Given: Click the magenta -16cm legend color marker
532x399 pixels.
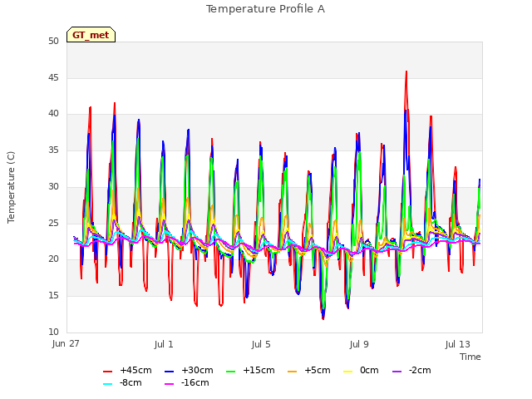Looking at the screenshot, I should [169, 384].
